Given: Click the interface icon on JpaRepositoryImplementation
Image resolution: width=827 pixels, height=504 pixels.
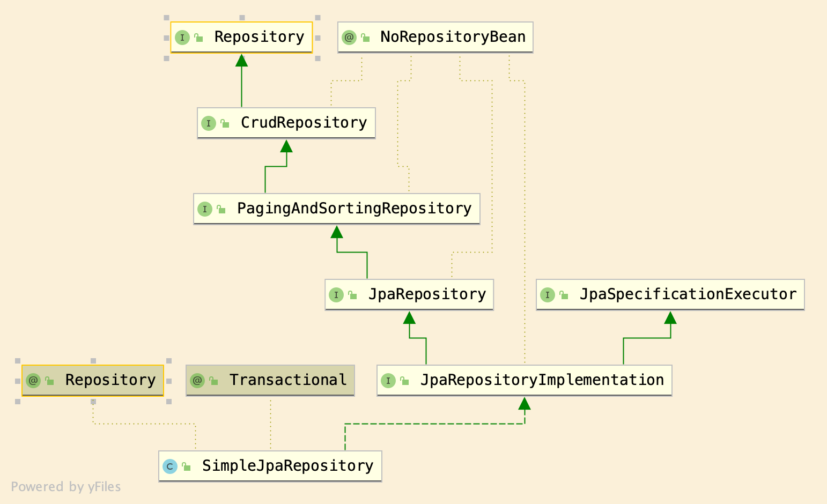Looking at the screenshot, I should (389, 381).
